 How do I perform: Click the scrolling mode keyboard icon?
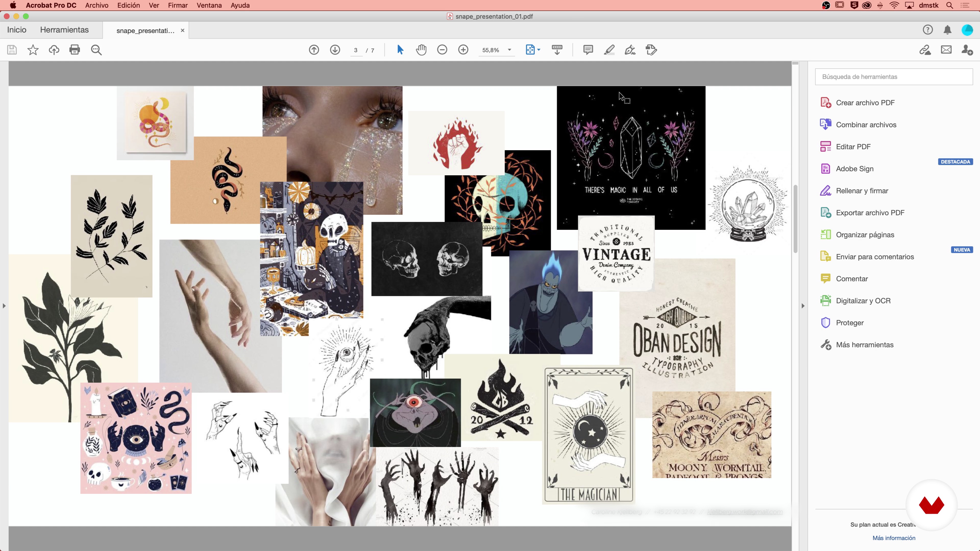[x=557, y=50]
